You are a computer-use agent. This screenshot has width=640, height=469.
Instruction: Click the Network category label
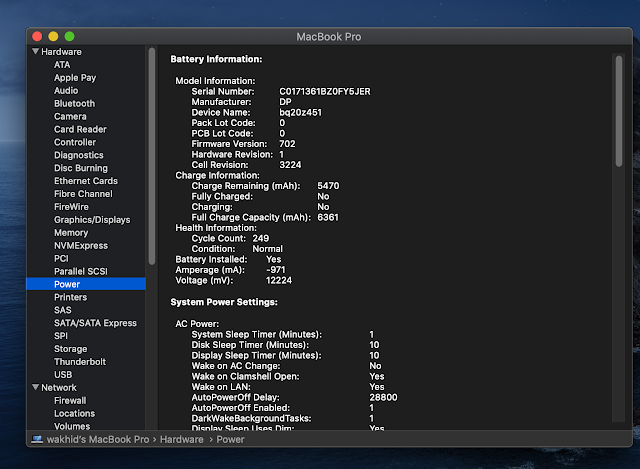tap(59, 388)
